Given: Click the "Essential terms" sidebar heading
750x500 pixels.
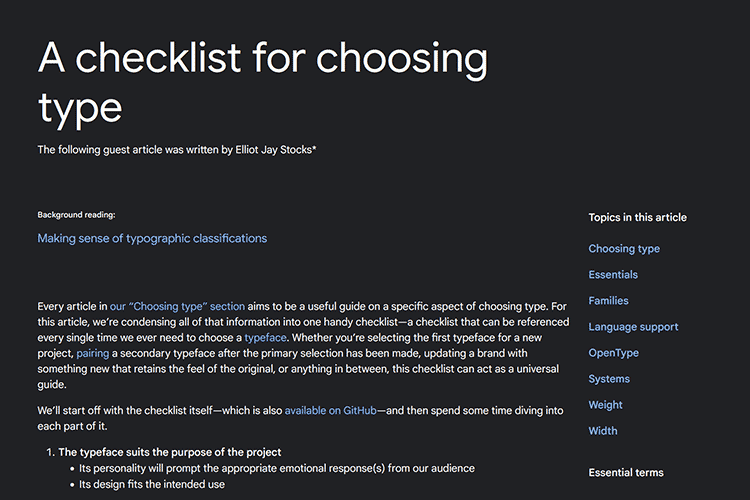Looking at the screenshot, I should pyautogui.click(x=626, y=473).
